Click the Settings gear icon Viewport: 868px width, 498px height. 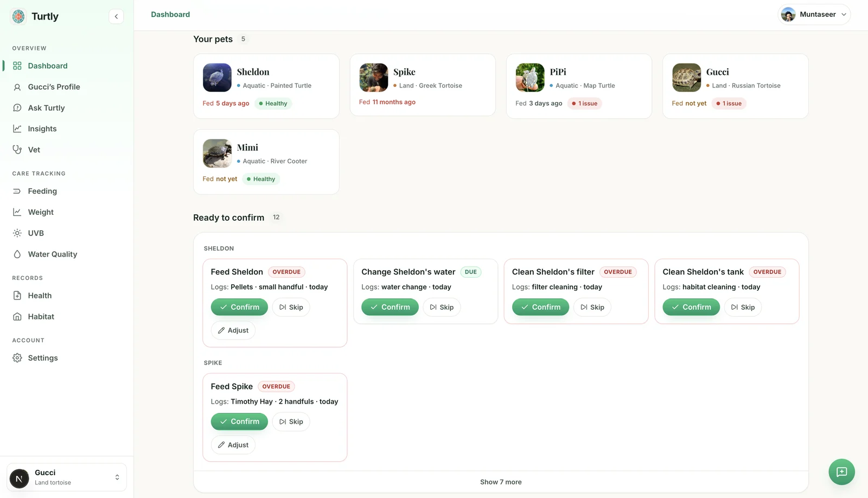point(17,358)
